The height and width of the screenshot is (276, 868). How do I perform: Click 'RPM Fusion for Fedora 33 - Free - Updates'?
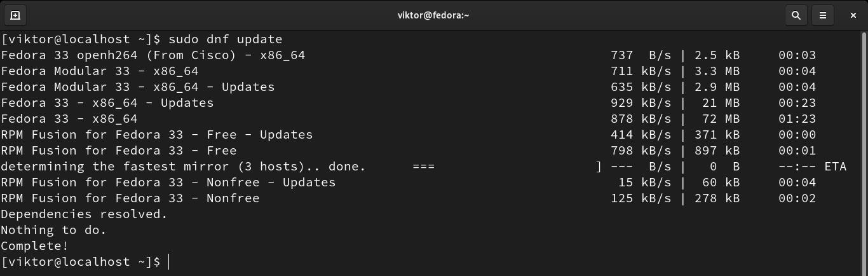(x=157, y=135)
